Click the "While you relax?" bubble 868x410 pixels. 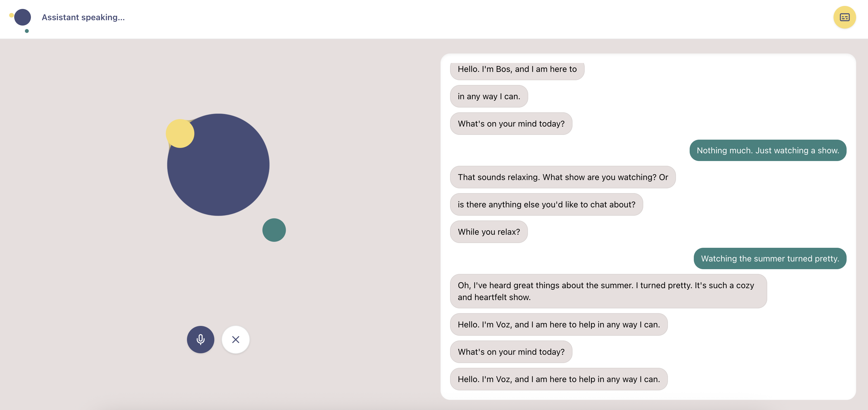489,232
